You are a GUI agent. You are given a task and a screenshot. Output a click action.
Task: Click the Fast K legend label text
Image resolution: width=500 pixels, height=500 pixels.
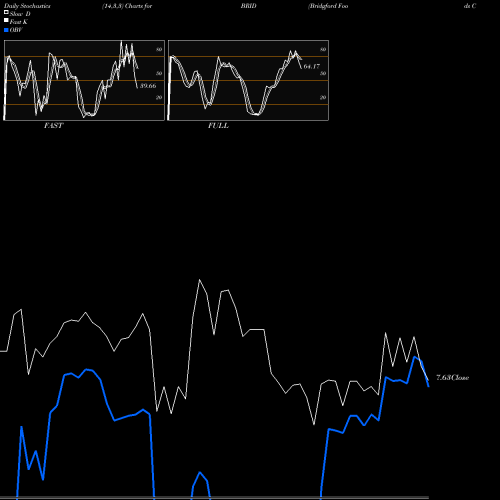point(19,22)
